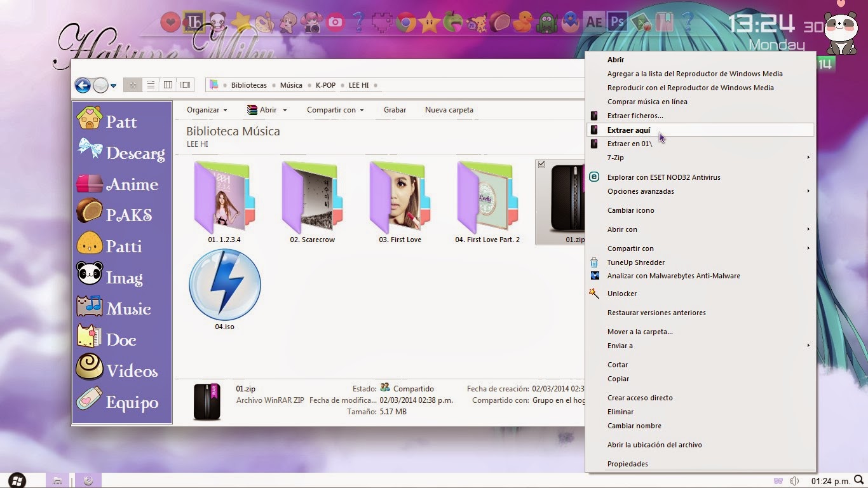Click the green monster dock icon
This screenshot has height=488, width=868.
[x=546, y=23]
